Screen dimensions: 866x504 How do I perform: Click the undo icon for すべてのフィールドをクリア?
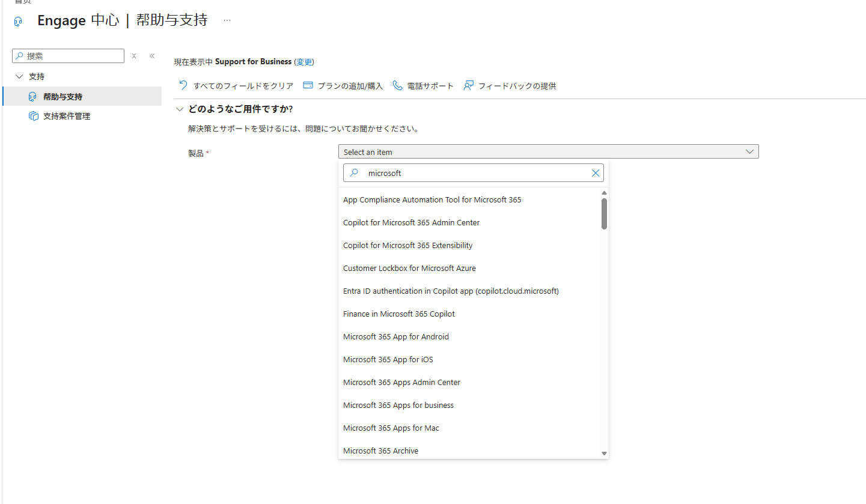[x=183, y=85]
